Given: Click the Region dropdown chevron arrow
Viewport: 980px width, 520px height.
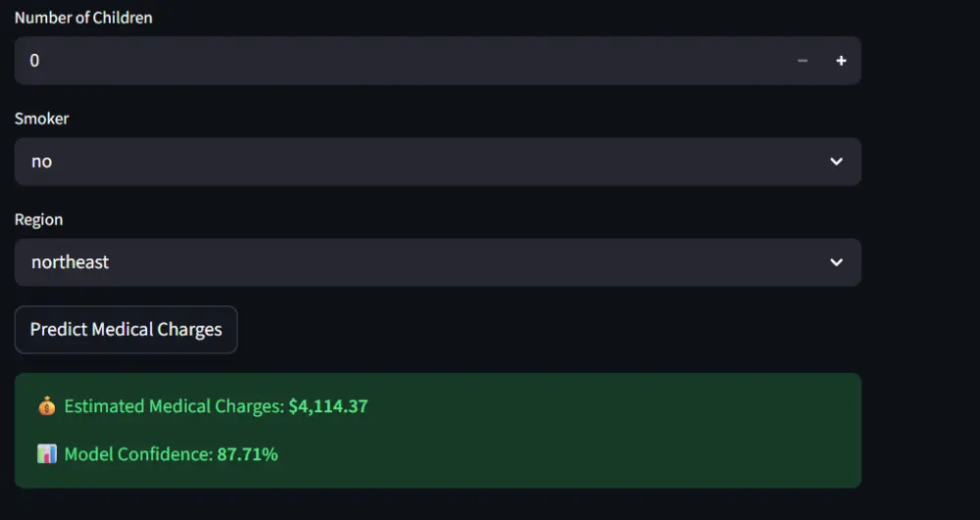Looking at the screenshot, I should (836, 262).
